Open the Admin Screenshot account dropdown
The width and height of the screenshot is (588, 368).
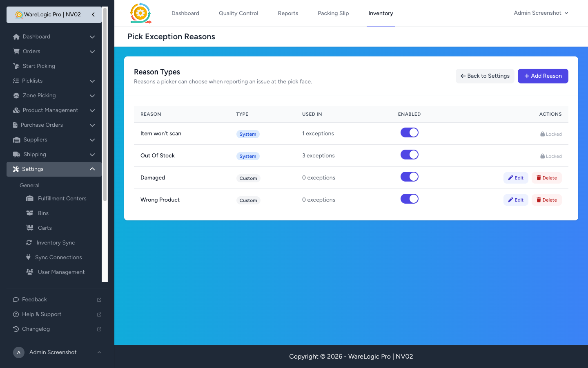[x=541, y=13]
